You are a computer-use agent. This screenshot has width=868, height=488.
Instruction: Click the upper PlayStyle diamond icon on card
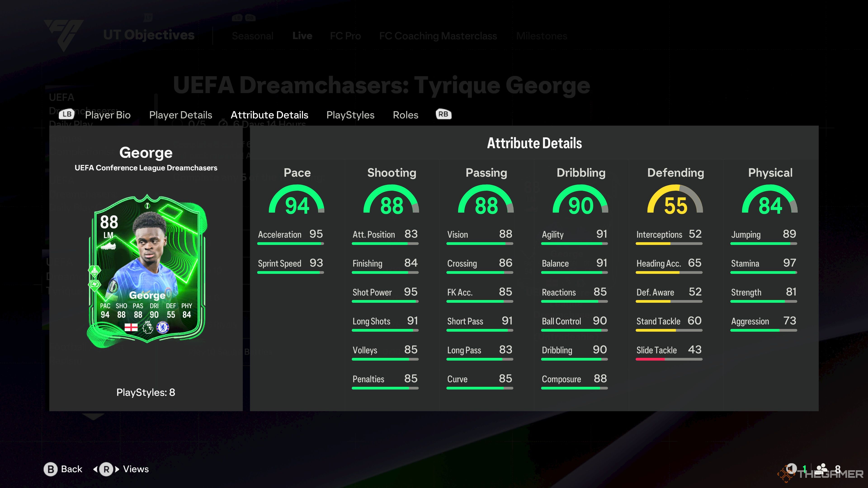pos(95,270)
